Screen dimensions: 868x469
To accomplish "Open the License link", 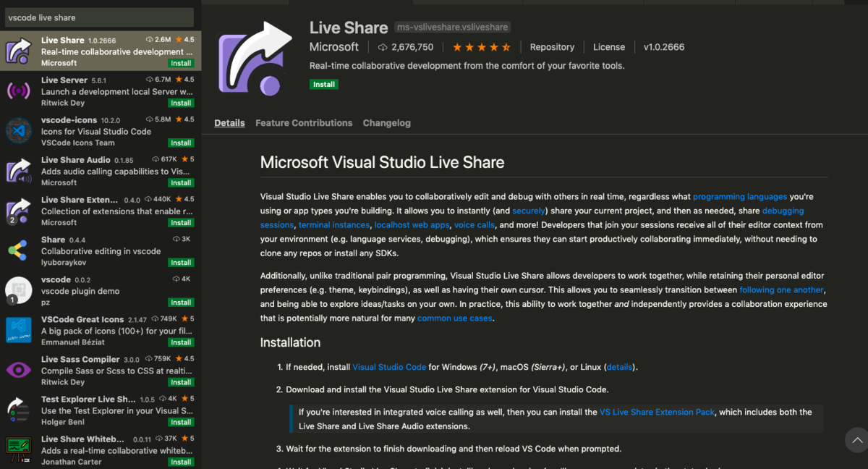I will coord(609,47).
